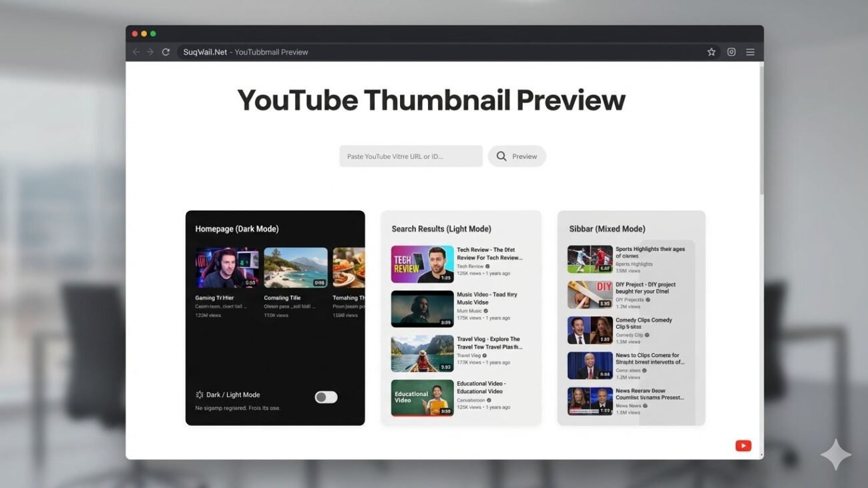Open the Instagram icon in the toolbar

point(731,52)
